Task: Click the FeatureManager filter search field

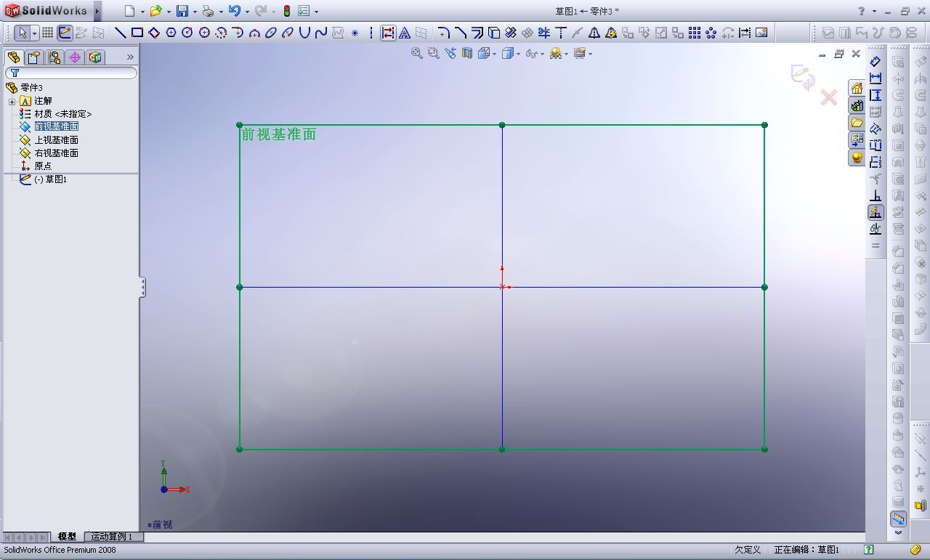Action: (x=70, y=73)
